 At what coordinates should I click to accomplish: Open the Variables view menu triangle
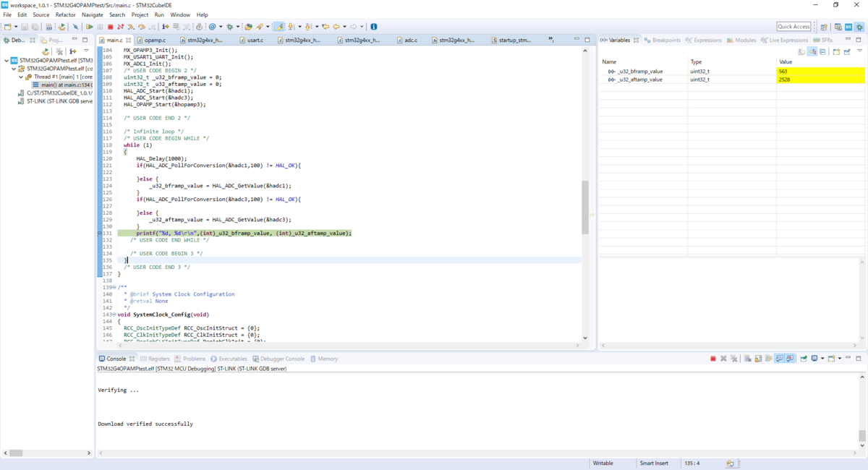860,51
